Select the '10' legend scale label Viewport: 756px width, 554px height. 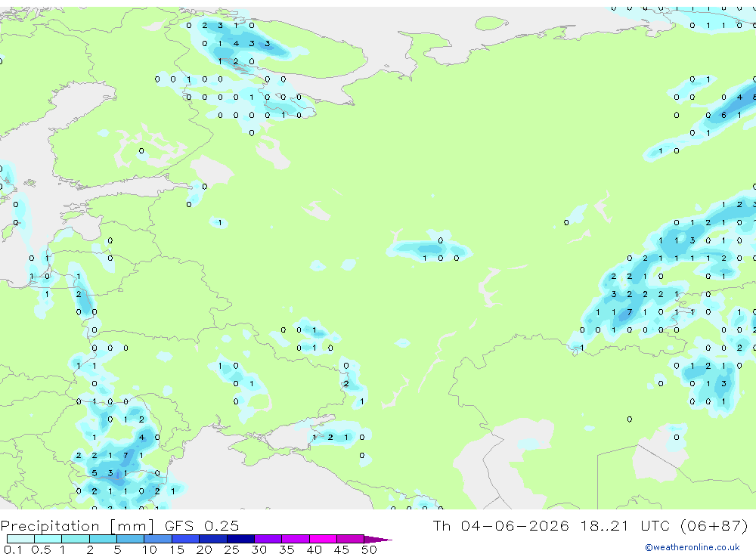click(150, 549)
